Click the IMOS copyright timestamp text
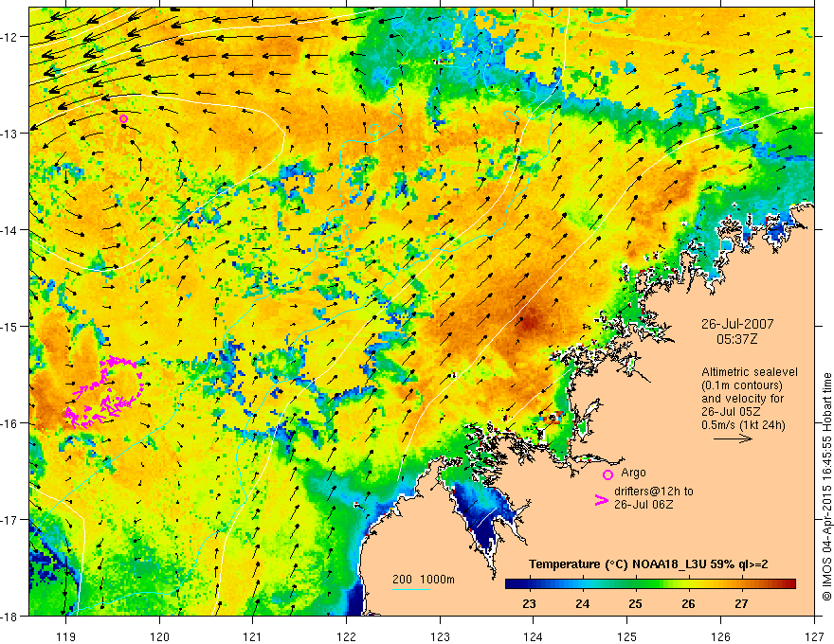The image size is (834, 644). [826, 487]
